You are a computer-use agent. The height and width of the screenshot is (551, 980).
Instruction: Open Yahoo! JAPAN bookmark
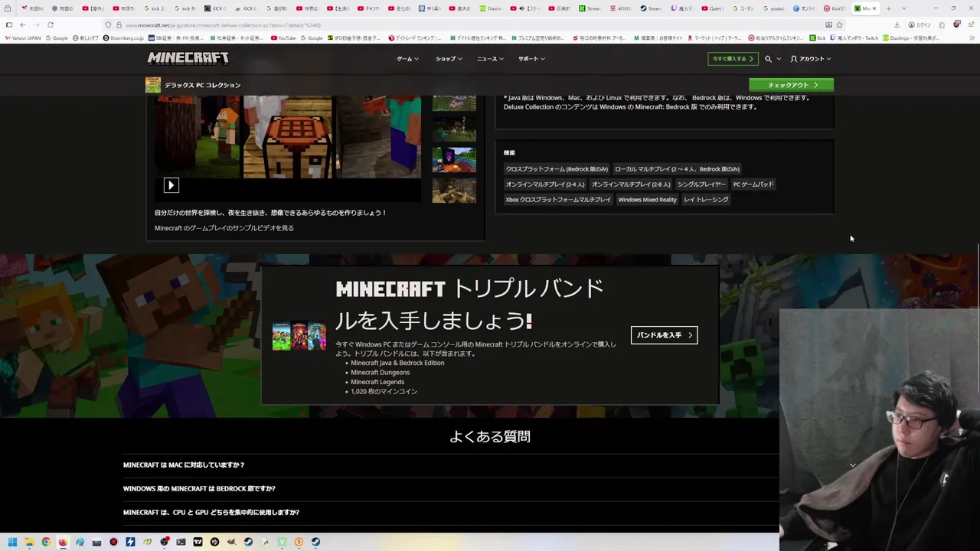pyautogui.click(x=23, y=37)
